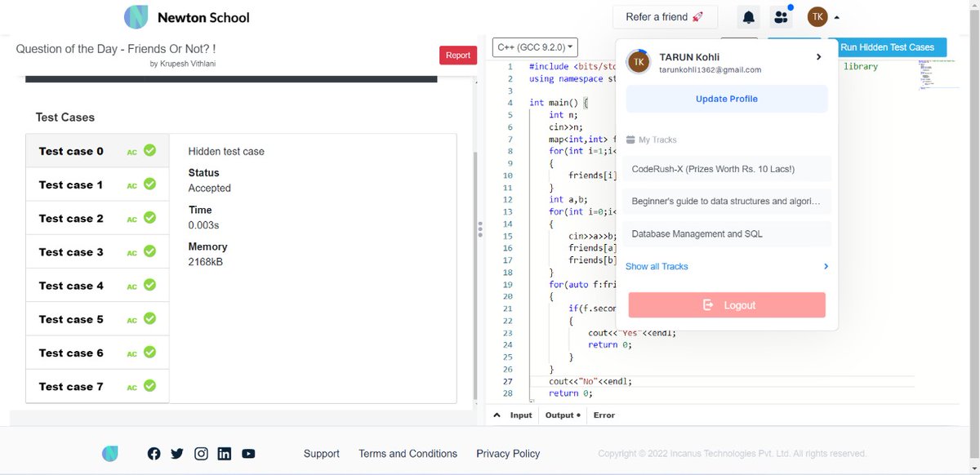This screenshot has width=980, height=475.
Task: Expand Show all Tracks chevron
Action: 825,267
